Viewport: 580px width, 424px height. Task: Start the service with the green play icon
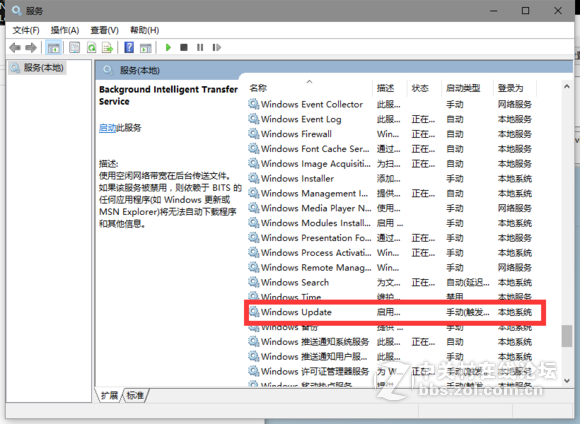[x=168, y=47]
